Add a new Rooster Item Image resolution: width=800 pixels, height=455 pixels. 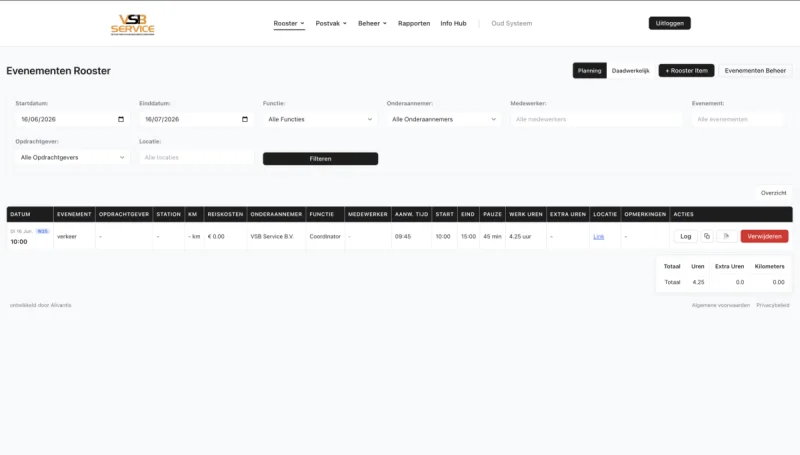(686, 71)
